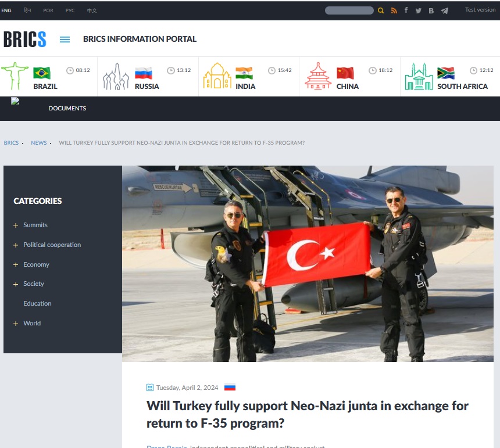The image size is (500, 448).
Task: Click the South Africa flag icon
Action: click(x=446, y=73)
